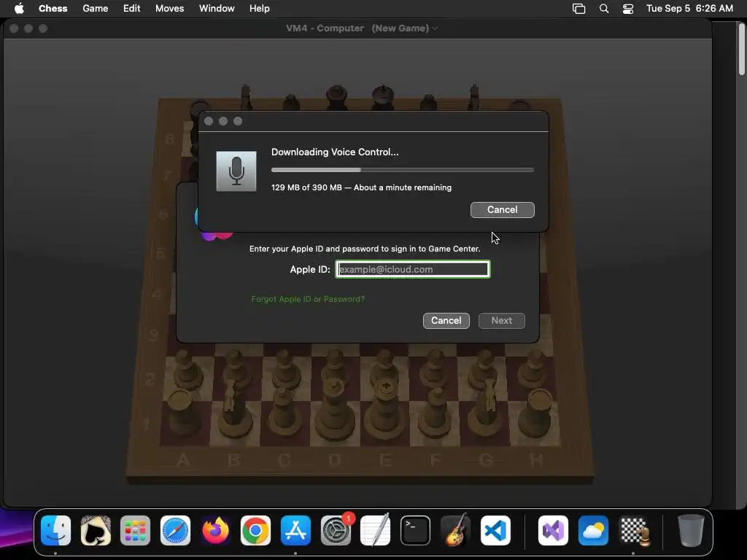The image size is (747, 560).
Task: Click the white rook on square H1
Action: [x=537, y=413]
